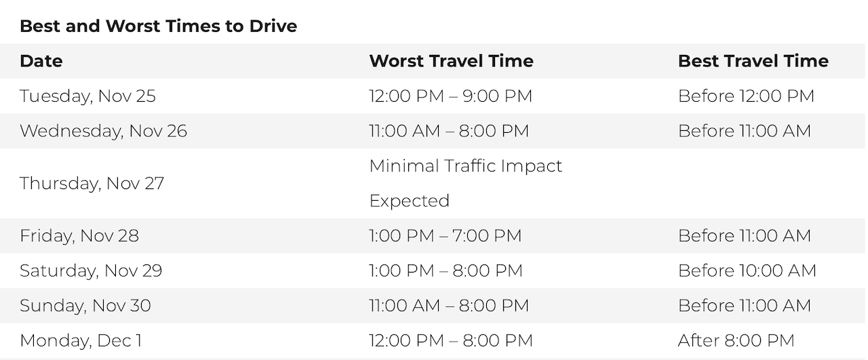The height and width of the screenshot is (360, 868).
Task: Select the Date column header
Action: (x=41, y=61)
